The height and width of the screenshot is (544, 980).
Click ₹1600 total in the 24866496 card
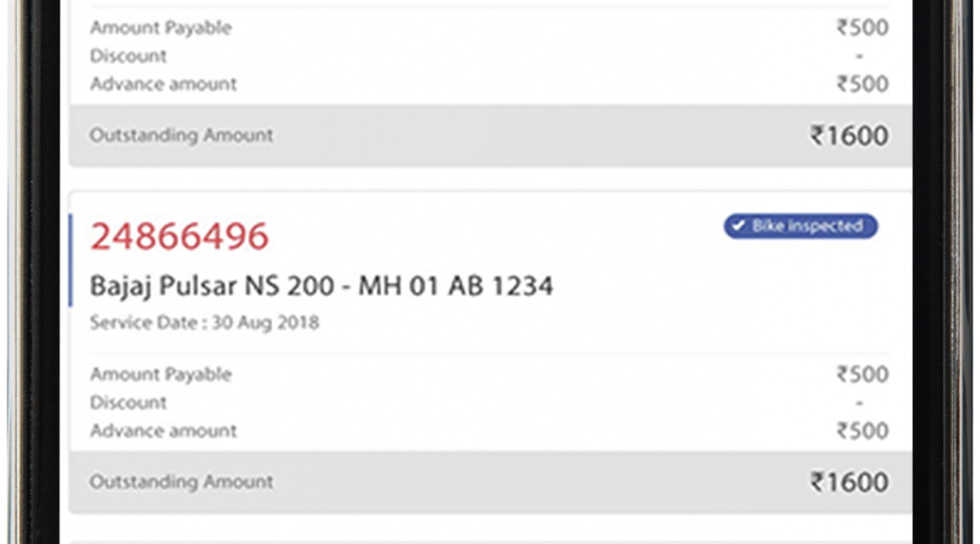(850, 482)
